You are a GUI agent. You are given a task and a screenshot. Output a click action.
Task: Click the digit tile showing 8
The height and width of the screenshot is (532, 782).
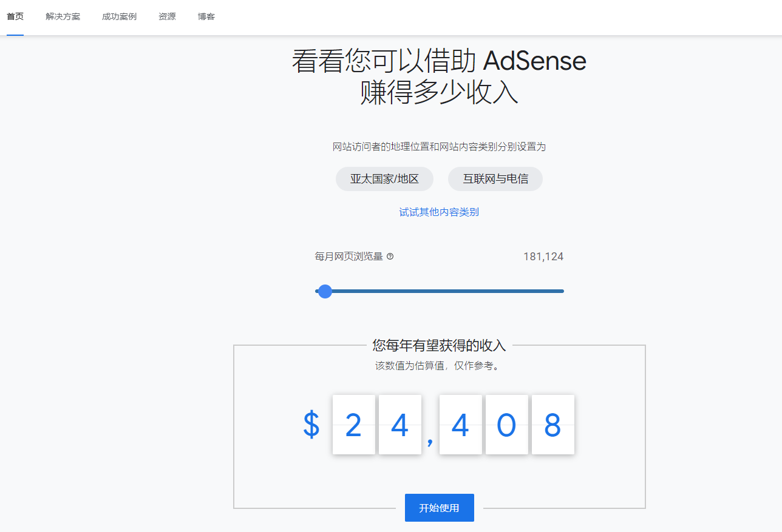pyautogui.click(x=552, y=425)
